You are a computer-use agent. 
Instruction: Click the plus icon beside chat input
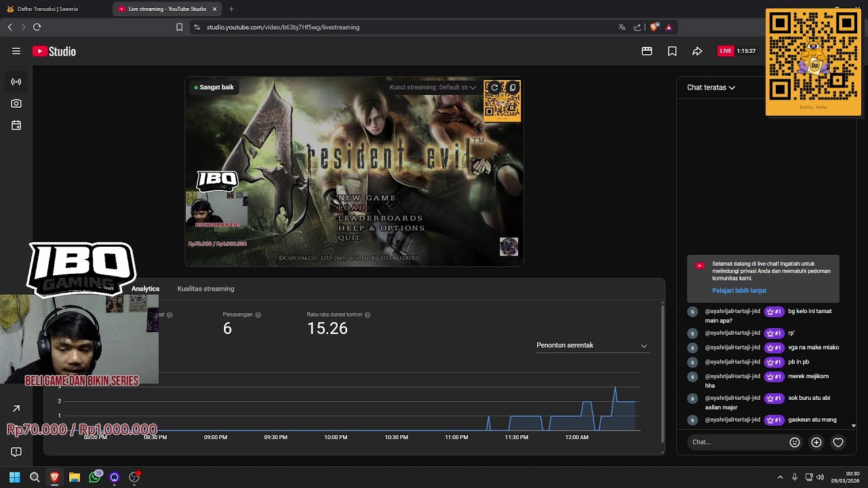coord(816,442)
